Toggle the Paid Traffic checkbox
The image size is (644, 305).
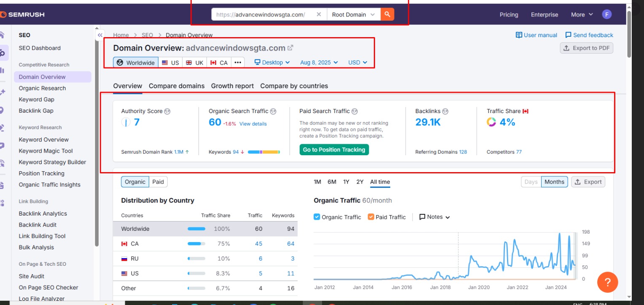coord(371,217)
